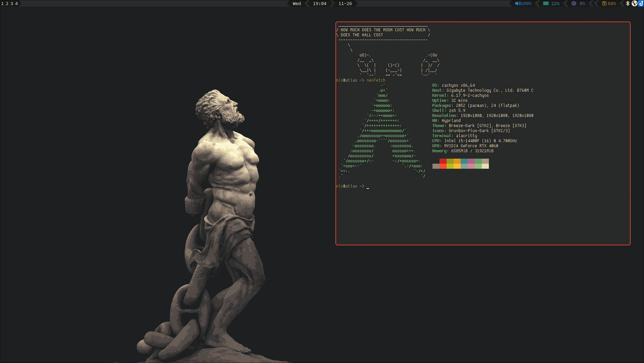The height and width of the screenshot is (363, 644).
Task: Click the 'GPU: NVIDIA GeForce RTX 4060' line
Action: pos(465,146)
